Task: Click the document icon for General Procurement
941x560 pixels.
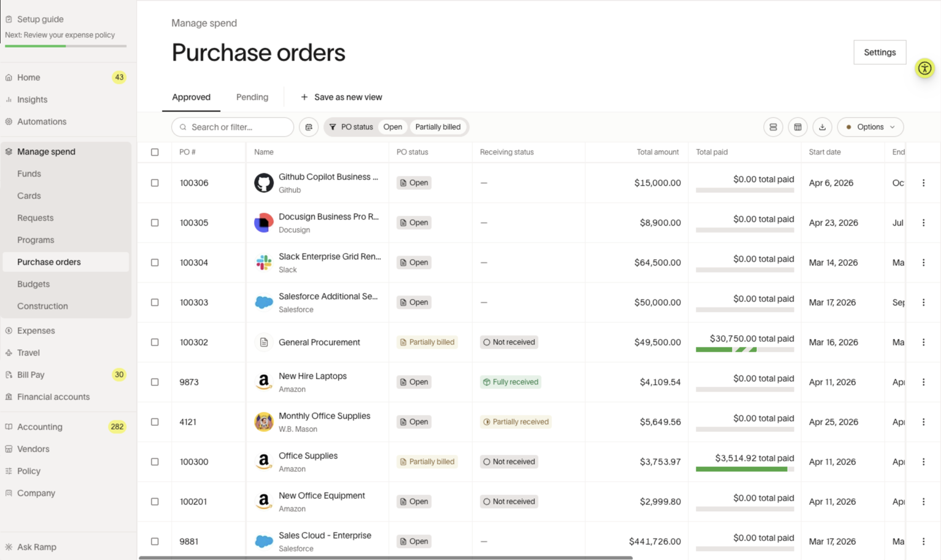Action: point(264,342)
